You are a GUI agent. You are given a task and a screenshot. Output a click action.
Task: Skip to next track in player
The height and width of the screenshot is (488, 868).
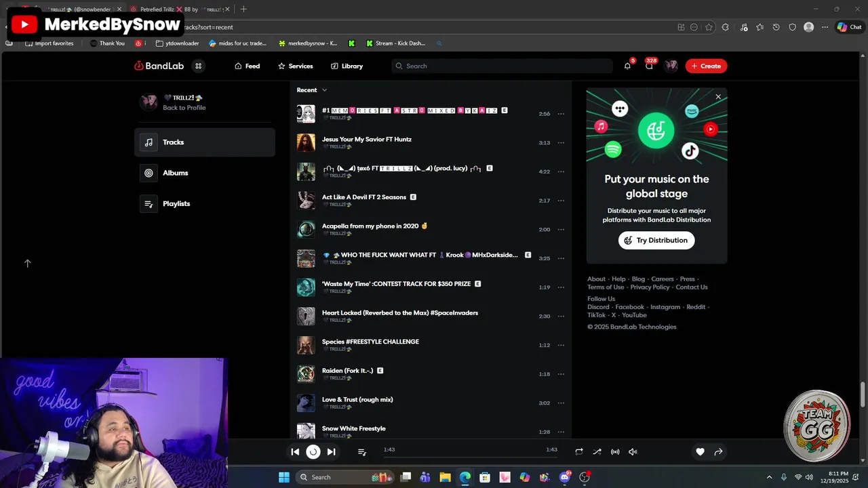(331, 451)
